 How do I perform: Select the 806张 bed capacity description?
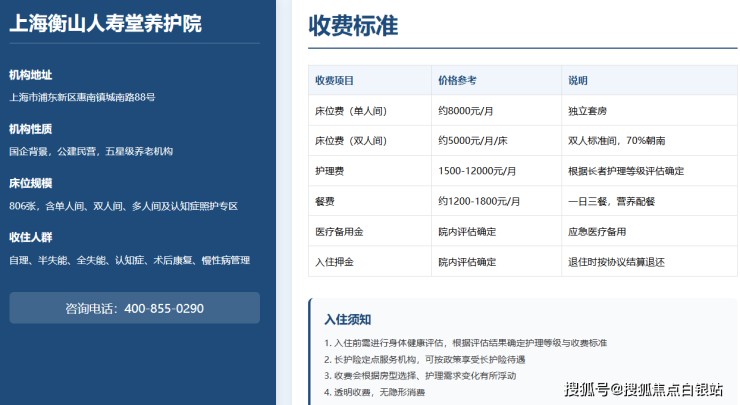(124, 206)
